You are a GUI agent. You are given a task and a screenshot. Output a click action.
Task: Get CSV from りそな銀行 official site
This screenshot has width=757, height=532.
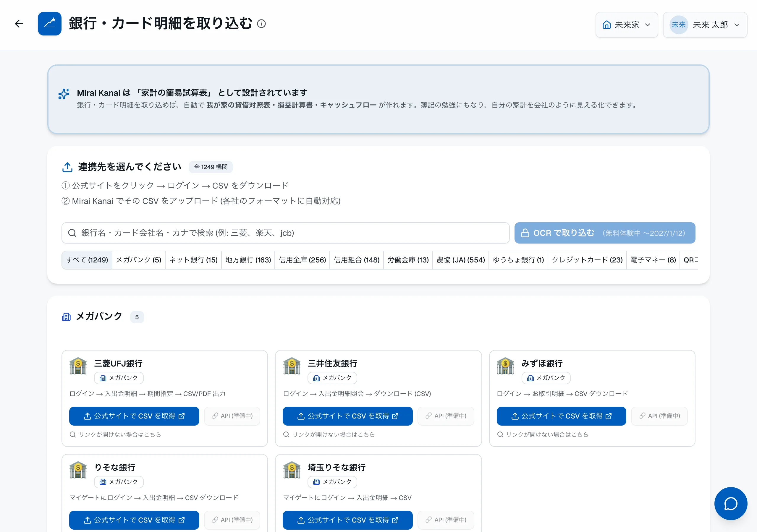134,520
